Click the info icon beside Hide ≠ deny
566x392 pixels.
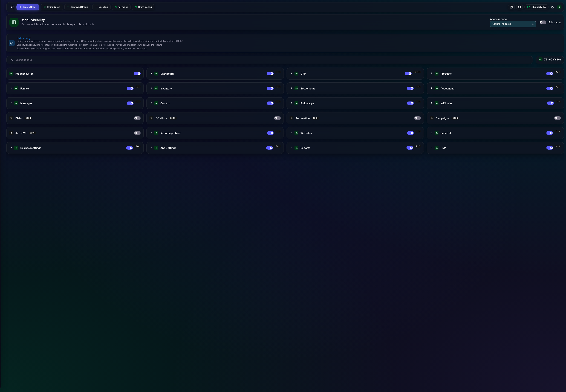click(x=11, y=43)
